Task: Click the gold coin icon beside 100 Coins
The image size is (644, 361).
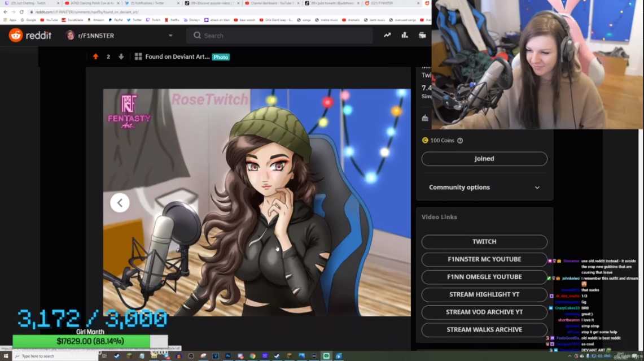Action: tap(425, 141)
